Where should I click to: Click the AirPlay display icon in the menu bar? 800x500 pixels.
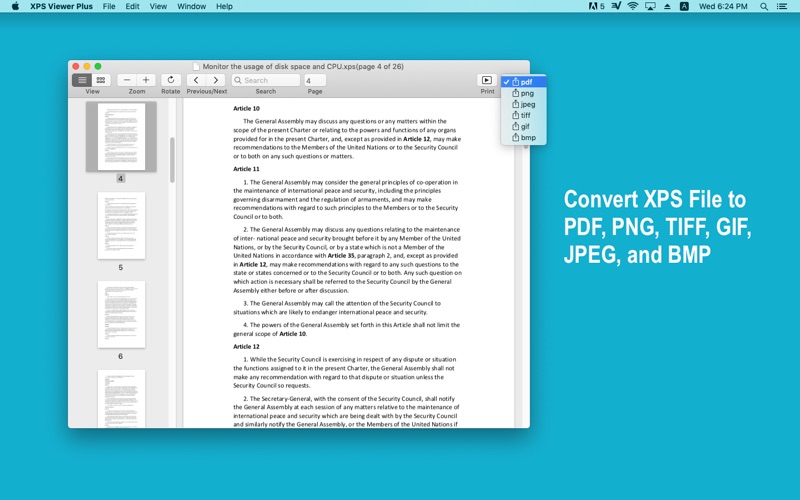tap(650, 6)
